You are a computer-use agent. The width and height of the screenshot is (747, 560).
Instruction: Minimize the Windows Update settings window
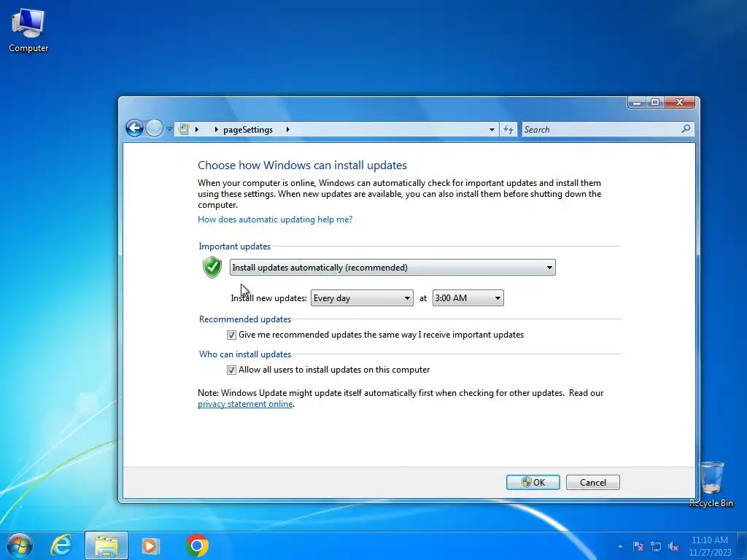point(636,102)
